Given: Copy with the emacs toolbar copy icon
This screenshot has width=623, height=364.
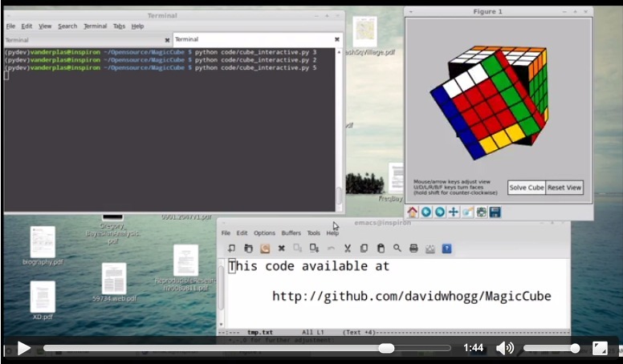Looking at the screenshot, I should pos(364,249).
